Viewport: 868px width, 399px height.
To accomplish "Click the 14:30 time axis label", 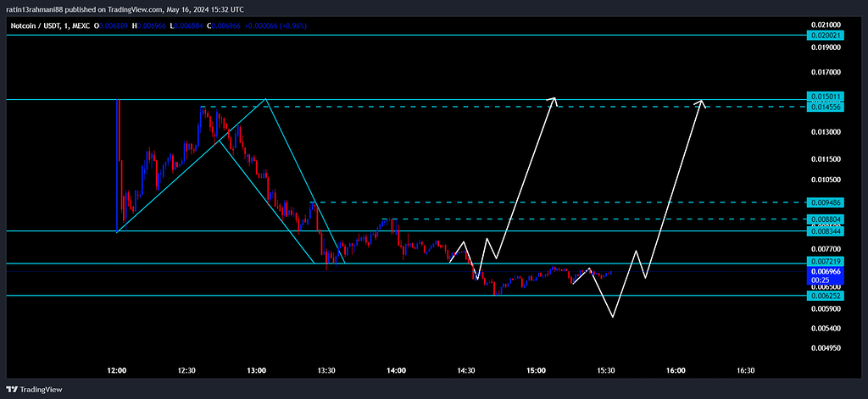I will click(465, 370).
